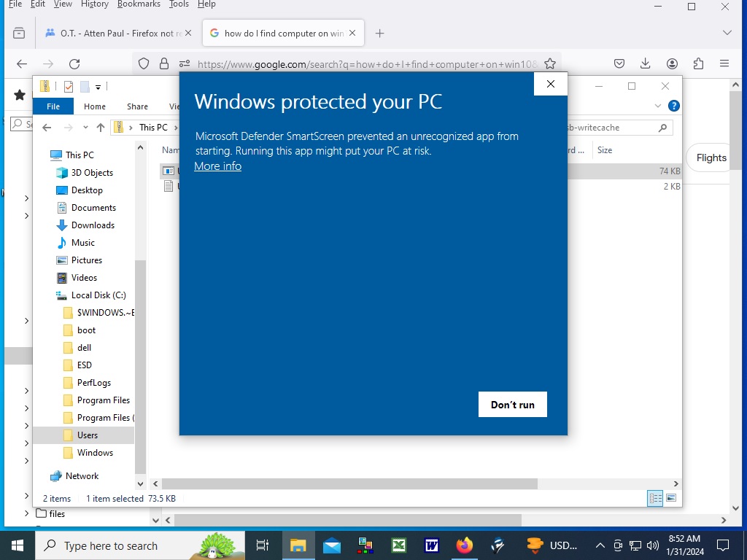The height and width of the screenshot is (560, 747).
Task: Select the Users folder in tree
Action: [x=88, y=435]
